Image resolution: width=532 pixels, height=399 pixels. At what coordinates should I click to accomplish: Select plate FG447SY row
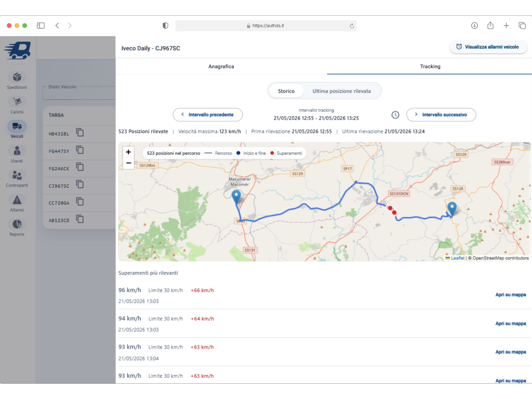[79, 151]
